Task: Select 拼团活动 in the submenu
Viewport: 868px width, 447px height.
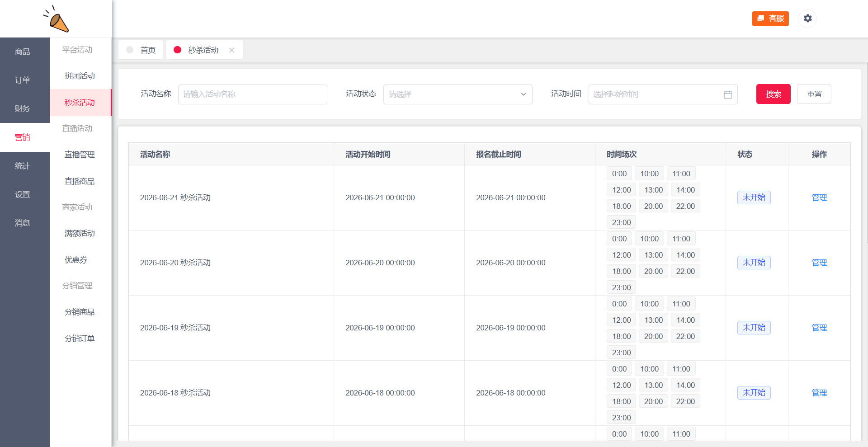Action: click(x=80, y=76)
